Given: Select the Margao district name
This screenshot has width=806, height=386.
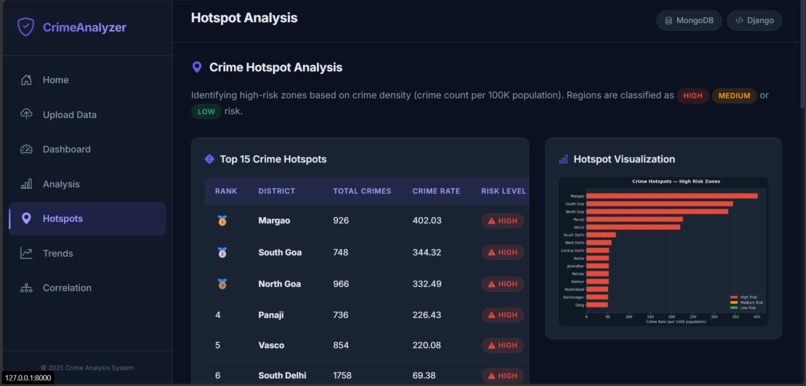Looking at the screenshot, I should click(x=274, y=220).
